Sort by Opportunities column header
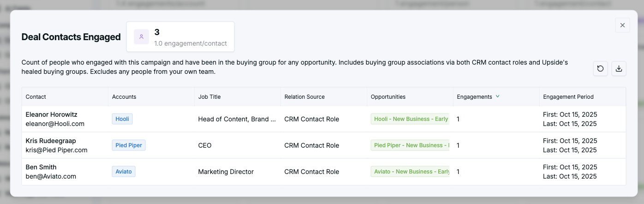This screenshot has width=644, height=204. [388, 97]
